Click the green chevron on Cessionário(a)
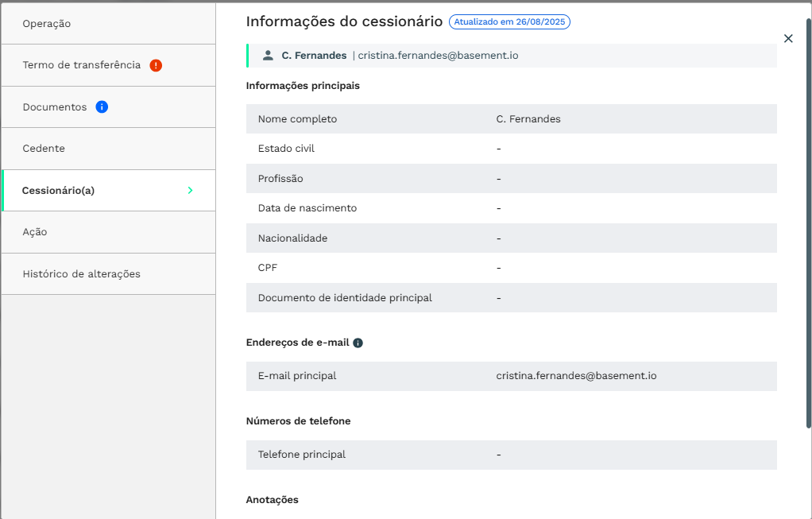This screenshot has height=519, width=812. [190, 190]
